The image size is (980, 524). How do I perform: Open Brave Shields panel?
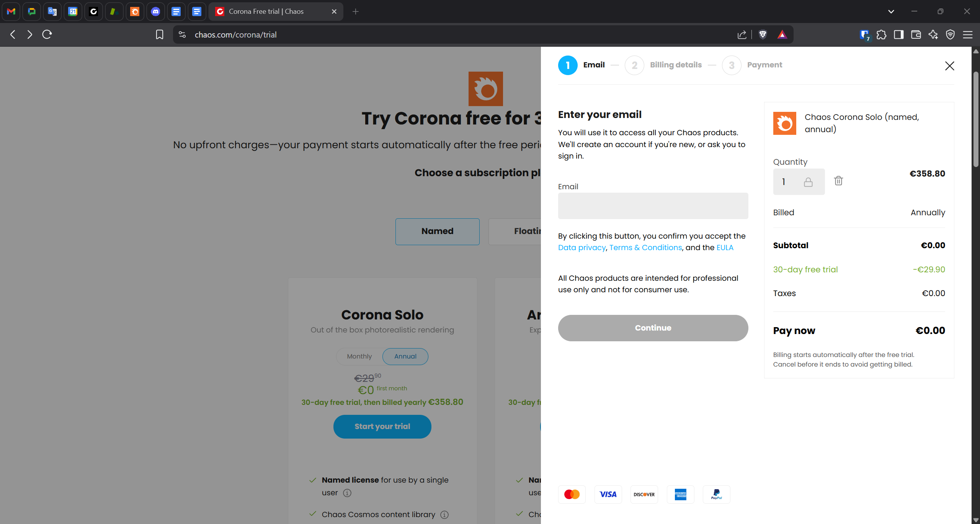tap(763, 34)
